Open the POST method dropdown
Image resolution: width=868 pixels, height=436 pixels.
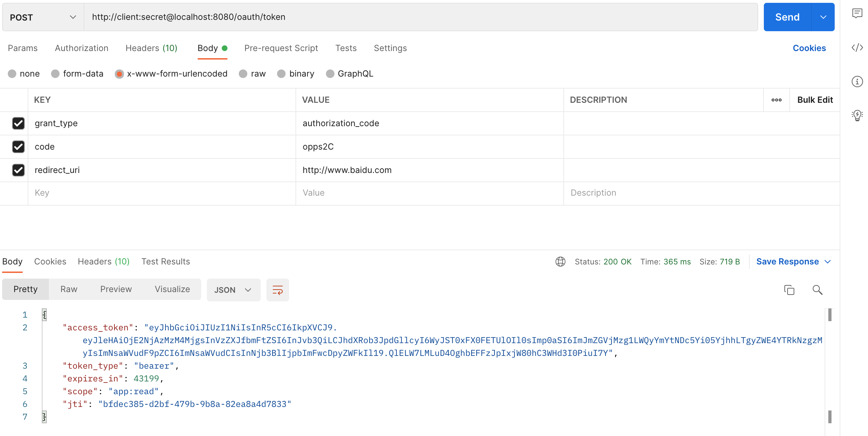pyautogui.click(x=43, y=17)
